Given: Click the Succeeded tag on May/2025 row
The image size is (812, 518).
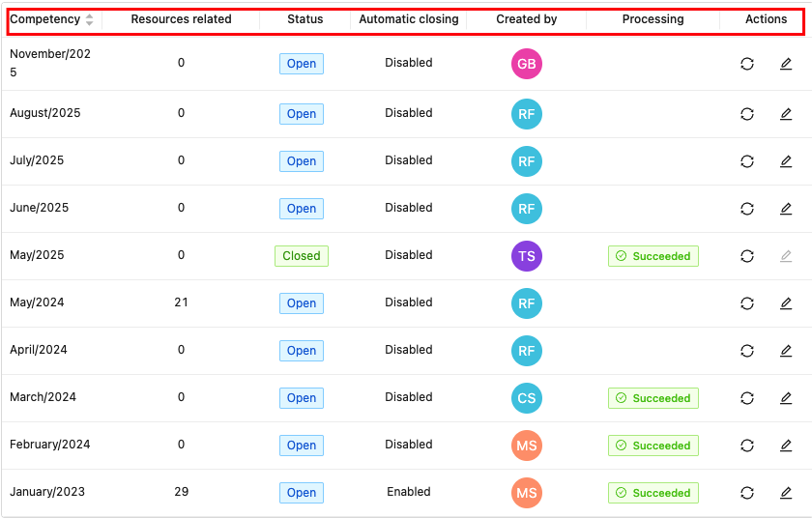Looking at the screenshot, I should pos(653,256).
